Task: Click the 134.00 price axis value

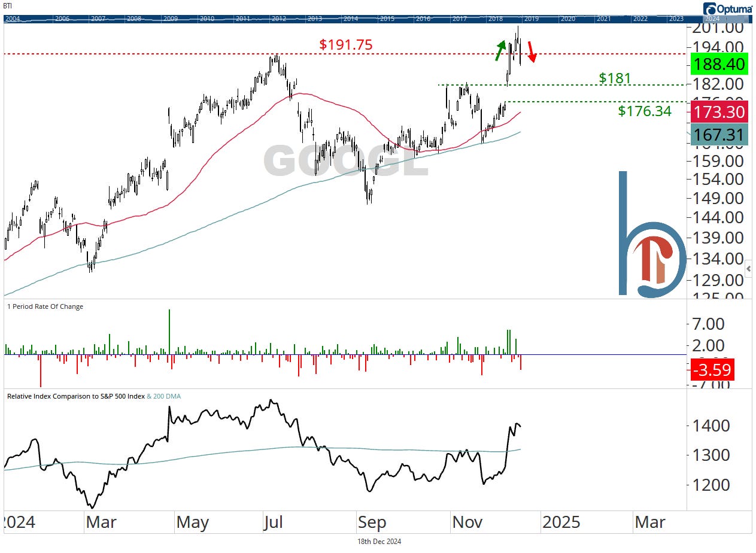Action: click(717, 259)
